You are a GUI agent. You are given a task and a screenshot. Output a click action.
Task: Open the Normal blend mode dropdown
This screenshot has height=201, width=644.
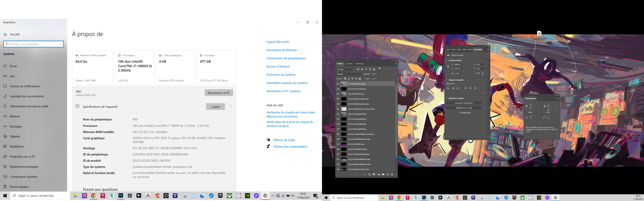click(x=349, y=74)
